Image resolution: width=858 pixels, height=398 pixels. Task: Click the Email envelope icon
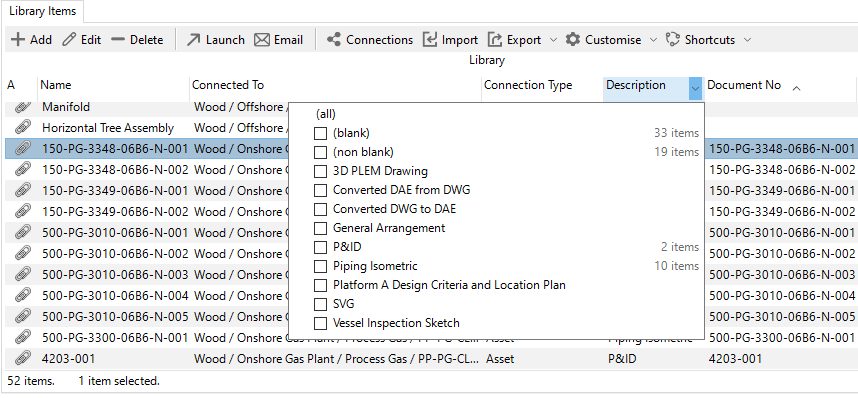(x=262, y=39)
